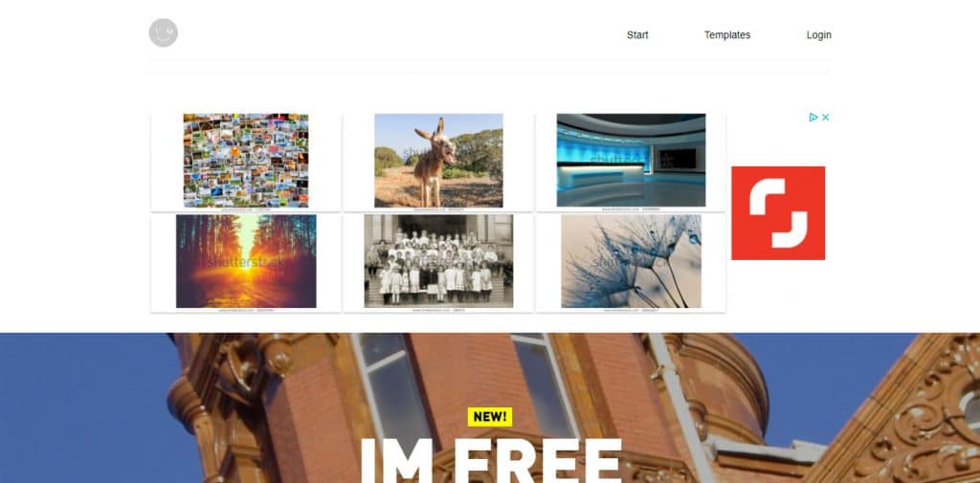Open the Start menu item

(637, 35)
